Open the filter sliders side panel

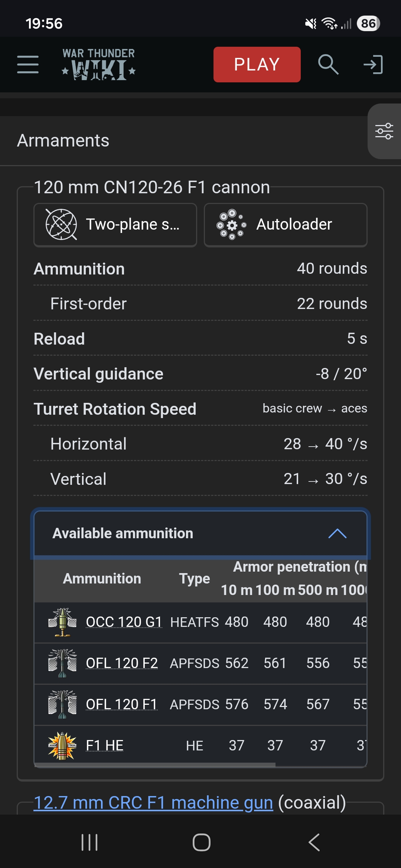point(384,131)
